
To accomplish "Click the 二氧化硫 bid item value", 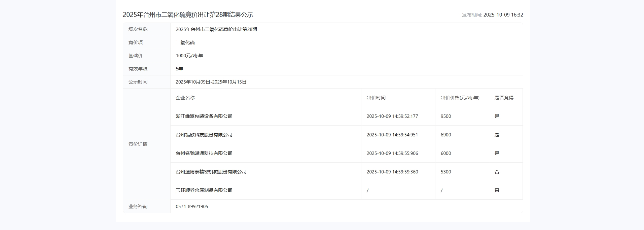I will [x=185, y=42].
